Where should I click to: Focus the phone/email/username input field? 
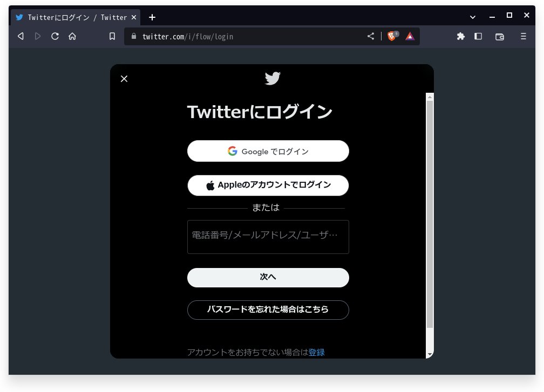(x=268, y=237)
